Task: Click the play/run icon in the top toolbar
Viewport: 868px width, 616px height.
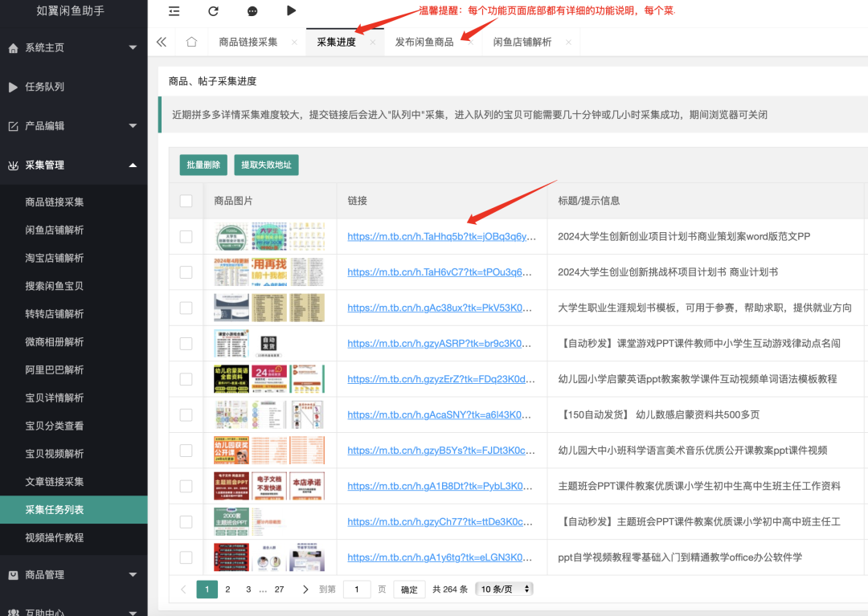Action: tap(291, 11)
